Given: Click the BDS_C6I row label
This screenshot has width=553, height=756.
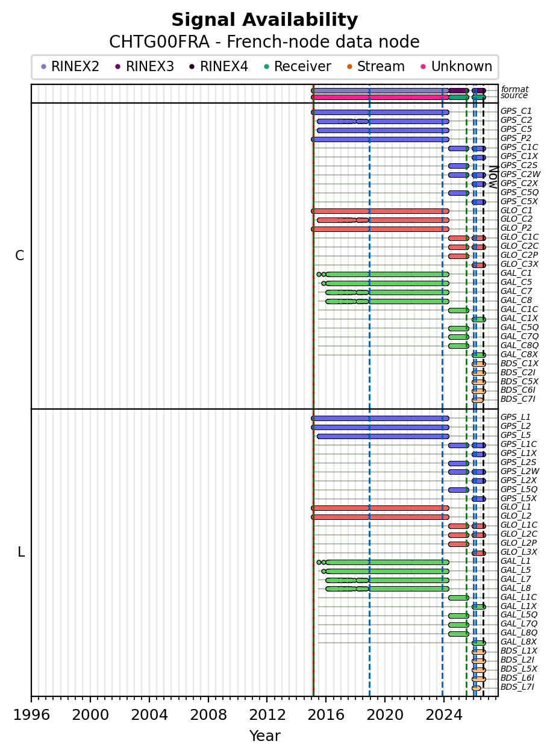Looking at the screenshot, I should coord(518,390).
